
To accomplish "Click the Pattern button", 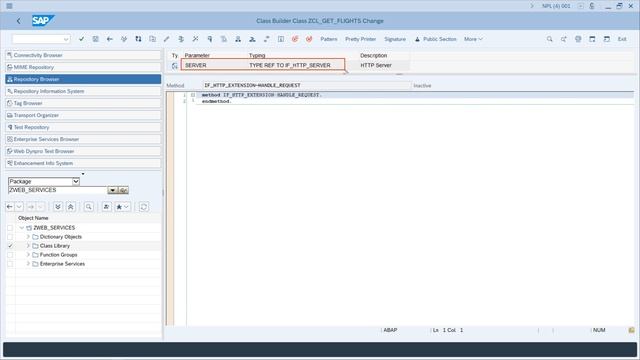I will 329,39.
